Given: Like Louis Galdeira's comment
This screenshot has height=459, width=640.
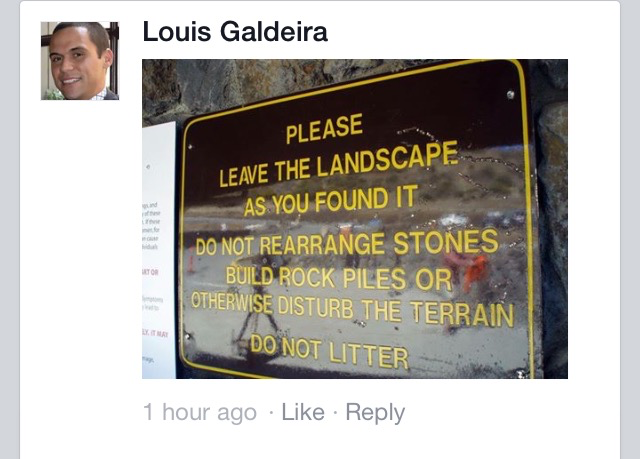Looking at the screenshot, I should [x=303, y=412].
